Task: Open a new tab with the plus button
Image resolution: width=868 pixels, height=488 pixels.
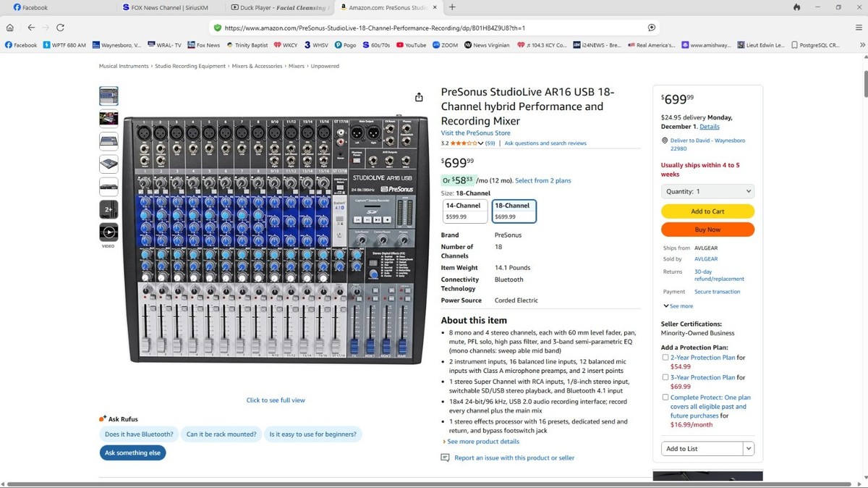Action: (452, 7)
